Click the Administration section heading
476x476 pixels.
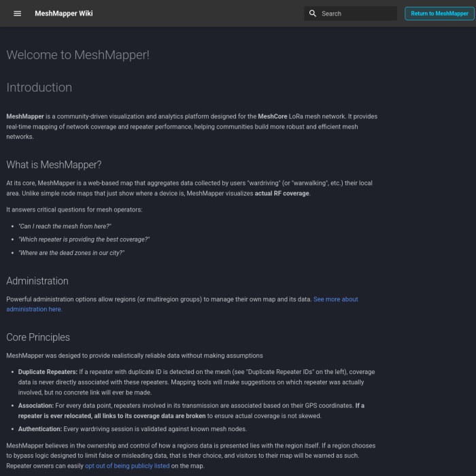click(37, 281)
